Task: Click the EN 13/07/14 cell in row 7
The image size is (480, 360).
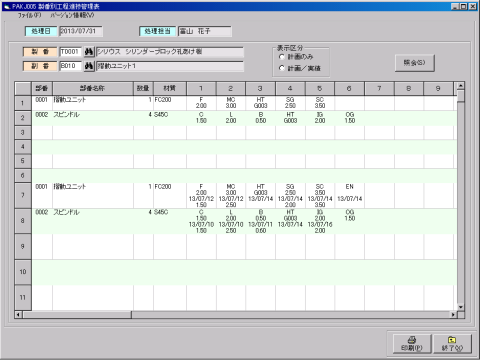Action: (349, 195)
